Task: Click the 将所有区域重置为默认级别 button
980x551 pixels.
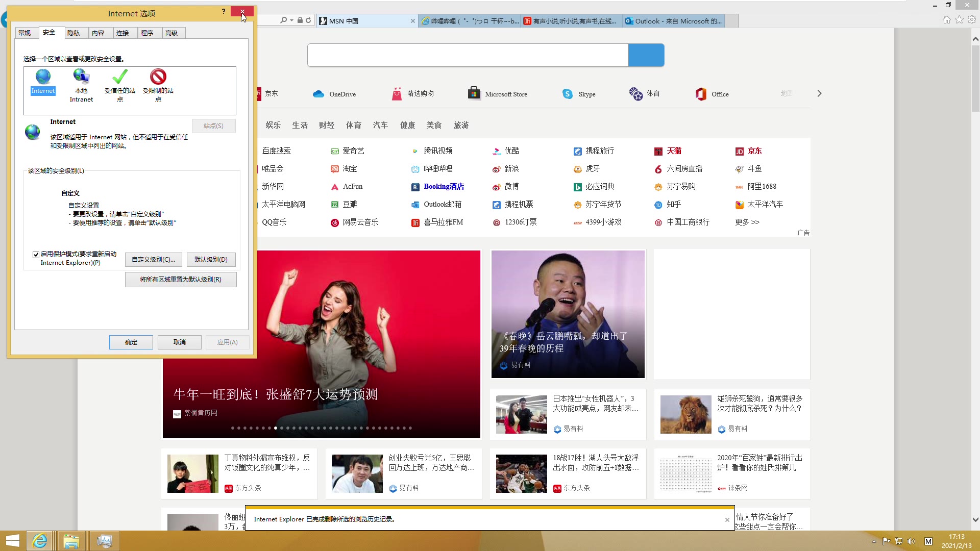Action: pos(181,280)
